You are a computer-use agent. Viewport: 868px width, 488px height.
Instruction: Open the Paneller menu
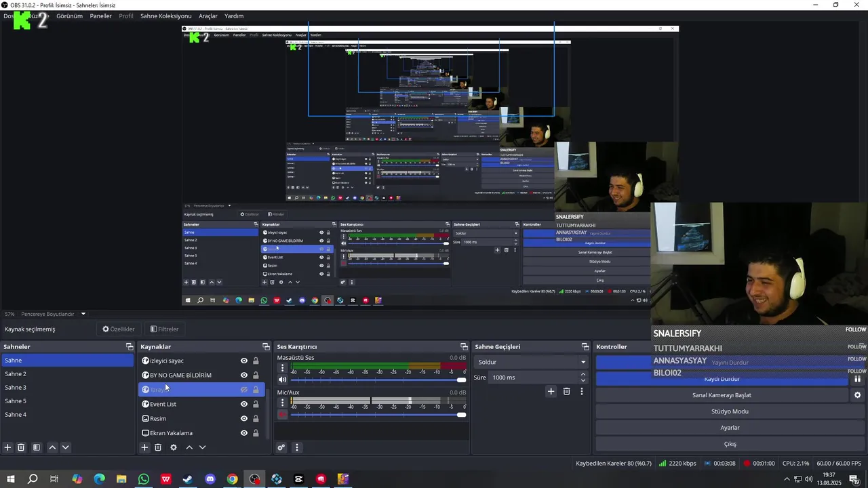point(100,16)
